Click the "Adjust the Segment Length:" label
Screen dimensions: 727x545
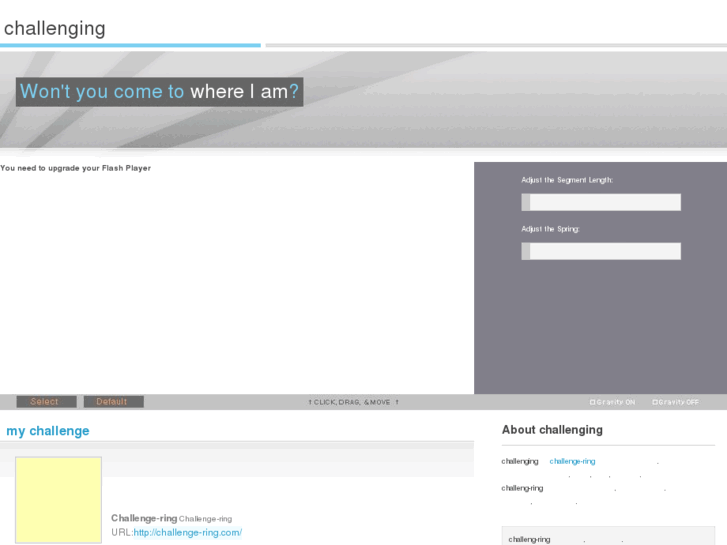[567, 180]
